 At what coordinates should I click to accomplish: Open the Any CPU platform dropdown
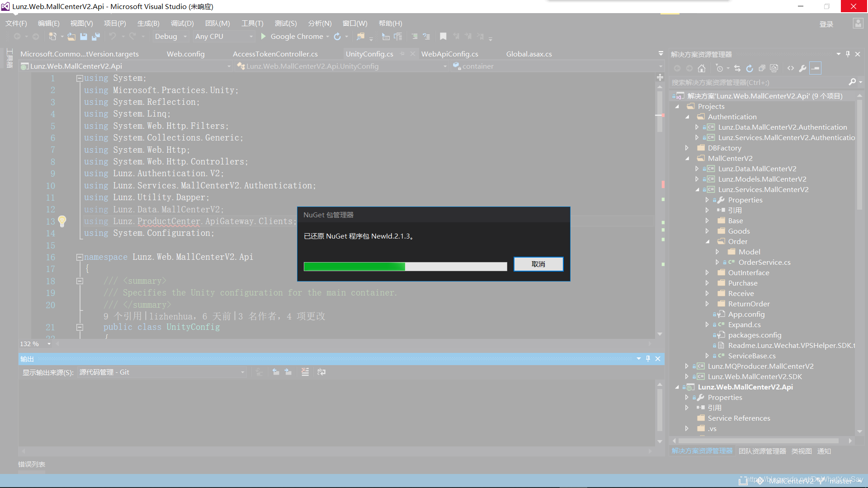[x=224, y=37]
